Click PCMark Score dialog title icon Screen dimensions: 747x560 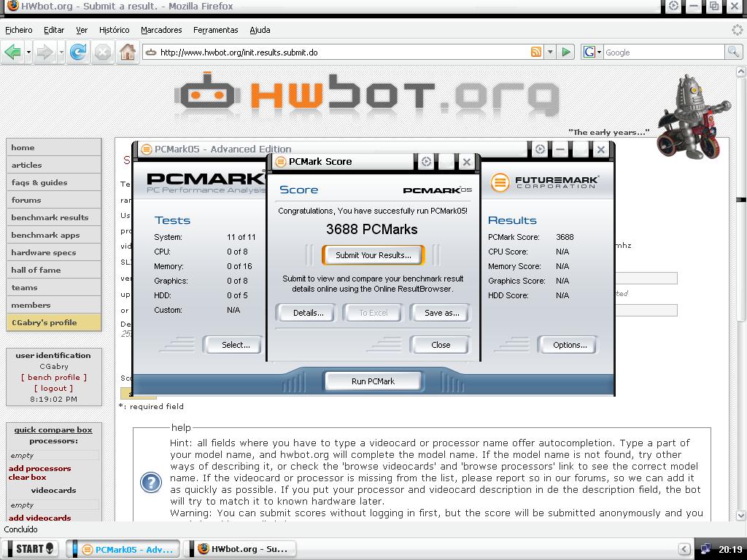point(281,162)
